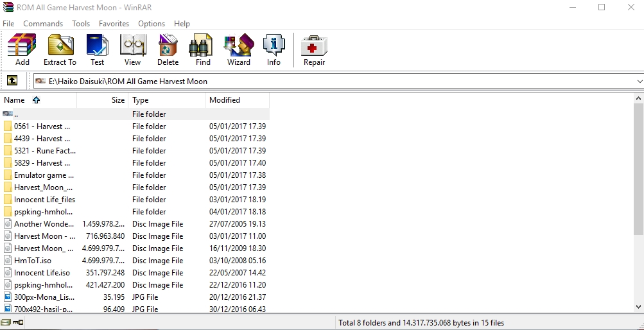Screen dimensions: 644x330
Task: Click the Innocent Life.iso disc icon
Action: (8, 272)
